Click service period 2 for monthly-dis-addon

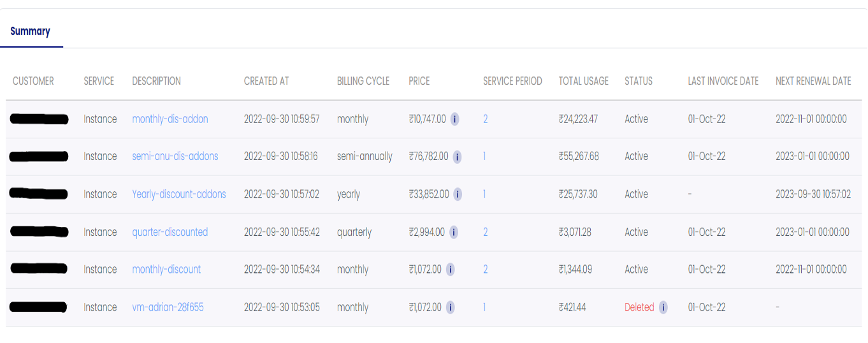(486, 119)
